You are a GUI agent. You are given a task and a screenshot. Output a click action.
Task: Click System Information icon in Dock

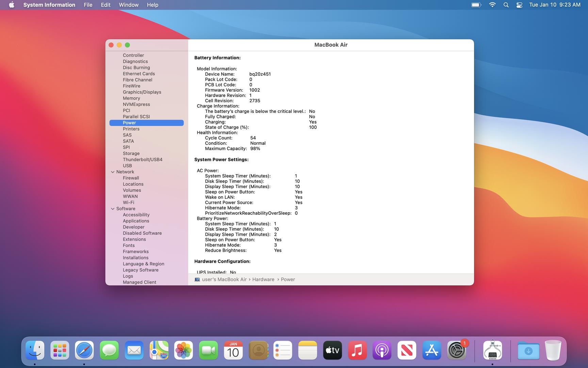[492, 350]
